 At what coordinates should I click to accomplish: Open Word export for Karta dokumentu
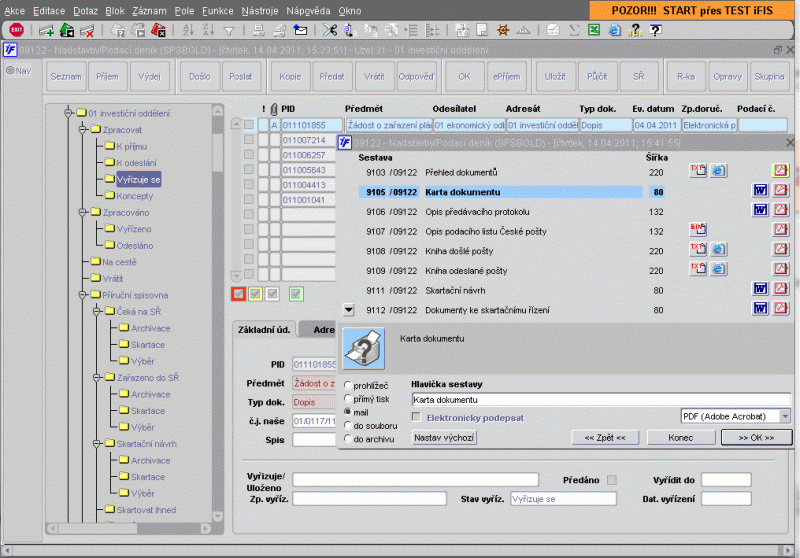click(x=760, y=191)
